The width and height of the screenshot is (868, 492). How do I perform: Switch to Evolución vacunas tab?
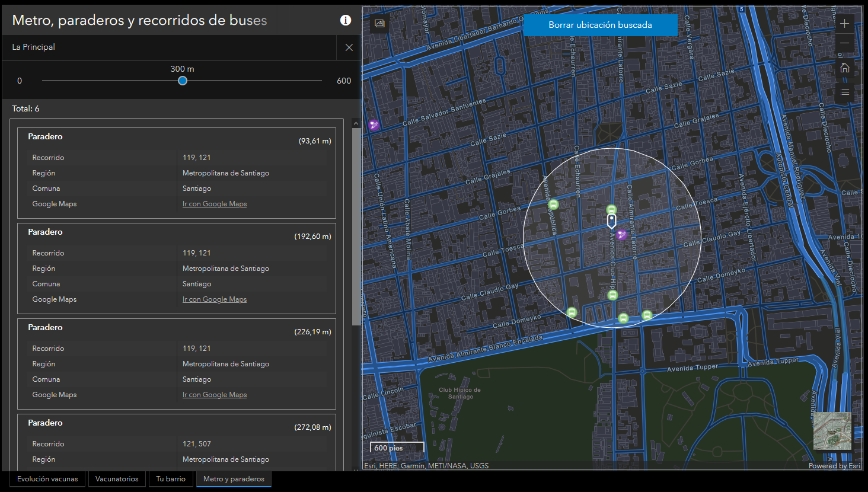click(x=47, y=479)
